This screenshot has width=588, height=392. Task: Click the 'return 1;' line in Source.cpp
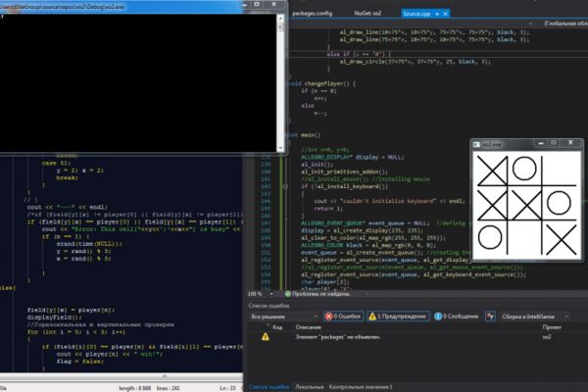[x=328, y=209]
